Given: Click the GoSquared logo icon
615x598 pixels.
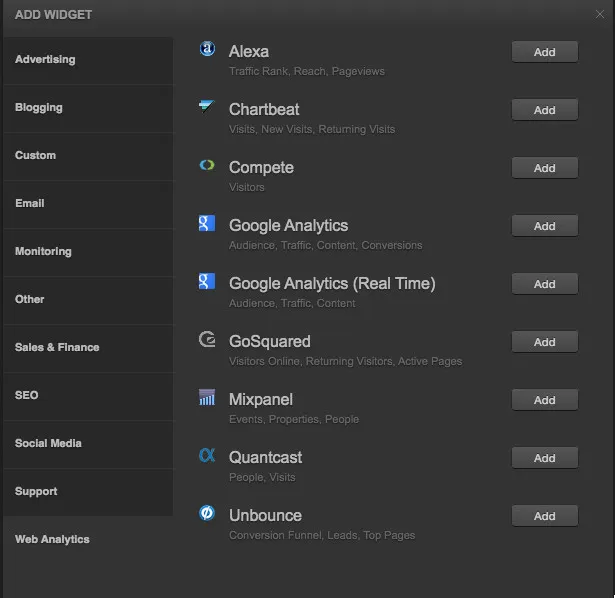Looking at the screenshot, I should pyautogui.click(x=207, y=339).
